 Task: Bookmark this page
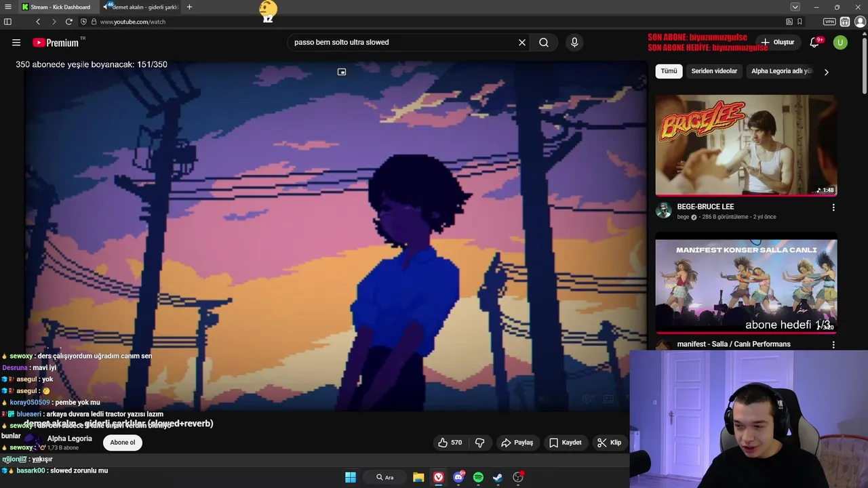coord(800,22)
